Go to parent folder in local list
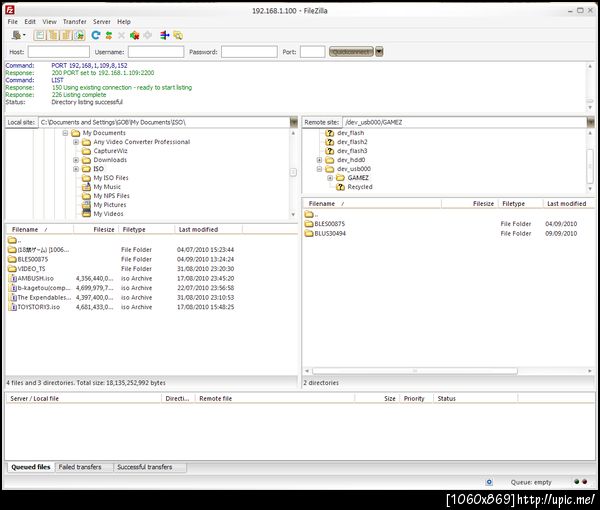This screenshot has height=510, width=600. tap(14, 240)
